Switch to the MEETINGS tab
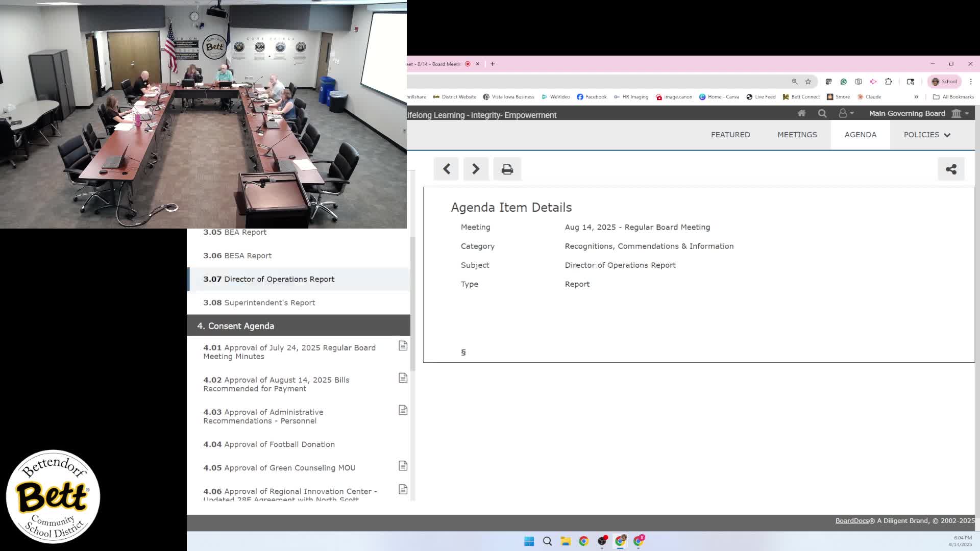This screenshot has width=980, height=551. pos(797,135)
